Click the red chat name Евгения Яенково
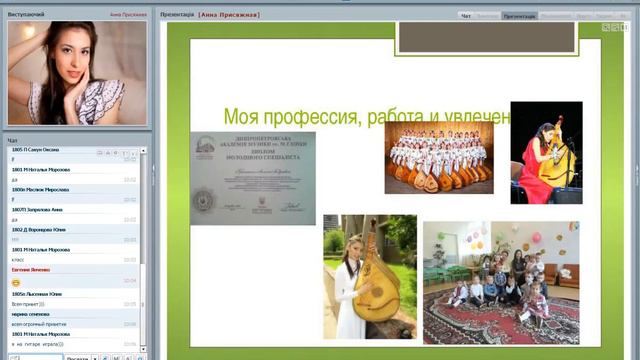 tap(31, 270)
